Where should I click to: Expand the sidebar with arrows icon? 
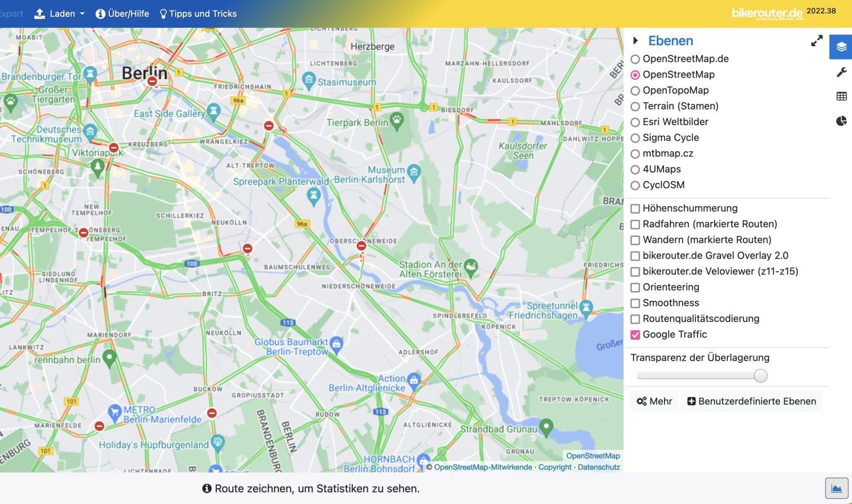tap(816, 41)
